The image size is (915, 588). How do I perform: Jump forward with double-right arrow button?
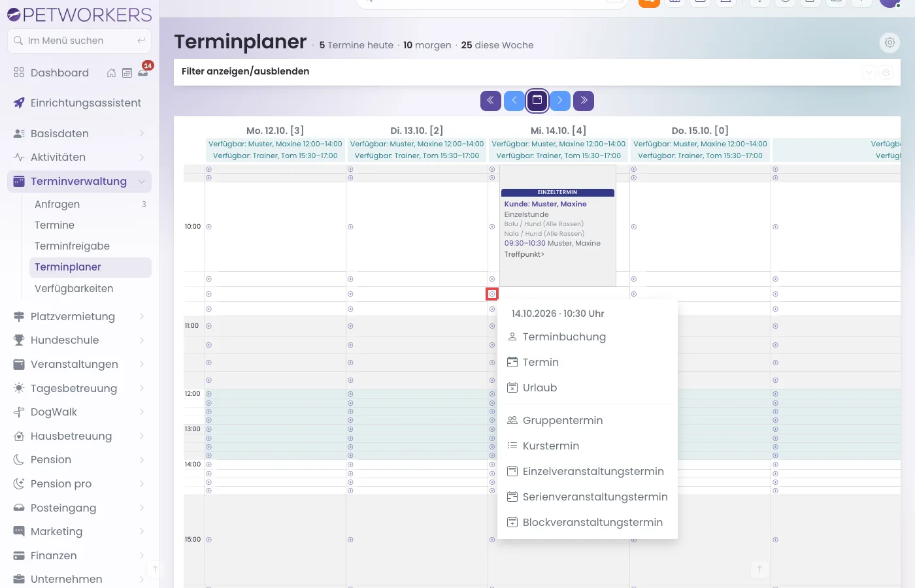pos(584,101)
